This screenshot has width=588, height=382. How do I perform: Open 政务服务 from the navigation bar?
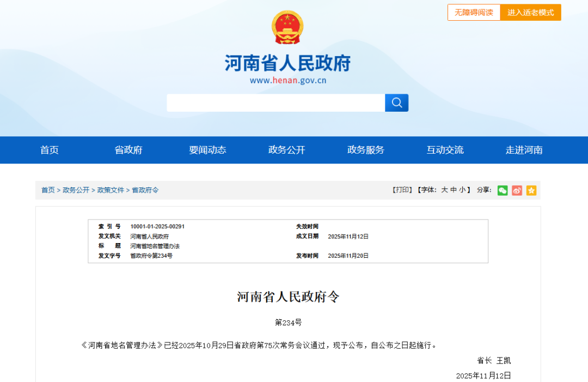pos(366,150)
